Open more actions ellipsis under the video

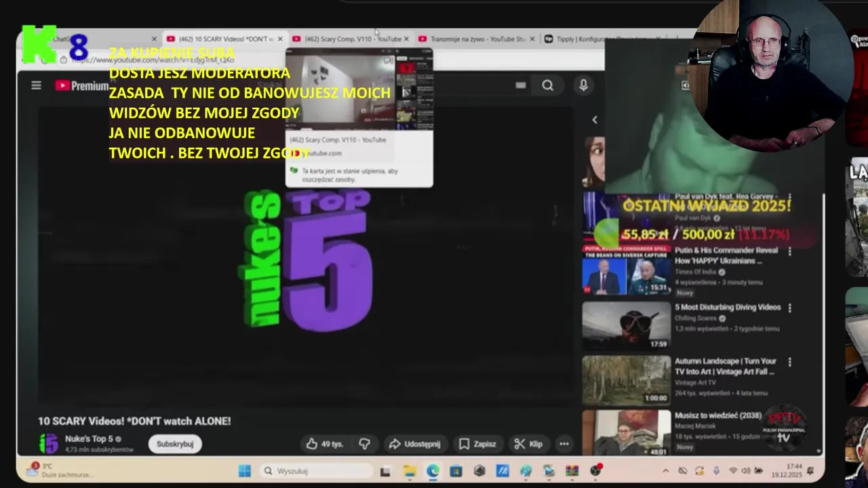564,444
